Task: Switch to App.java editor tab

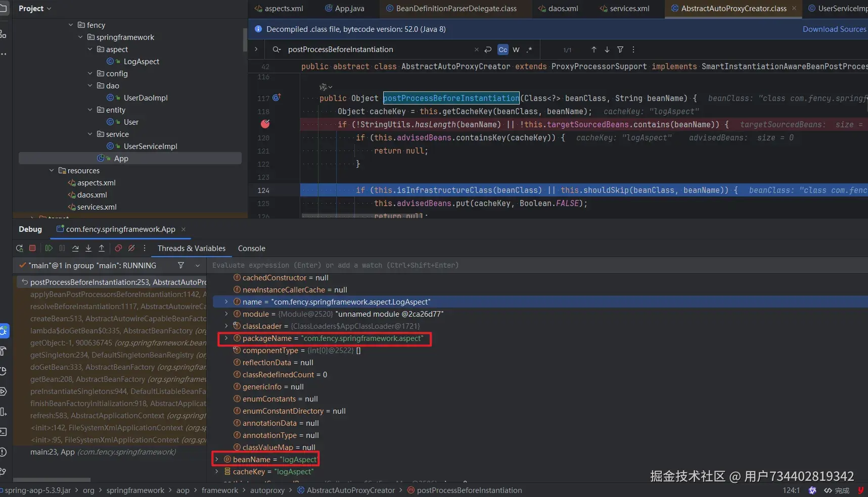Action: point(344,9)
